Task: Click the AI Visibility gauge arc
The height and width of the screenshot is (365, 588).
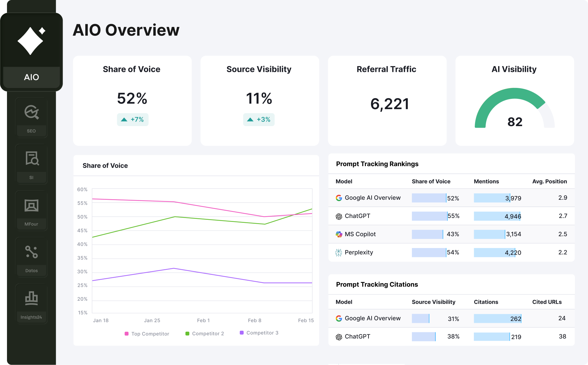Action: 515,108
